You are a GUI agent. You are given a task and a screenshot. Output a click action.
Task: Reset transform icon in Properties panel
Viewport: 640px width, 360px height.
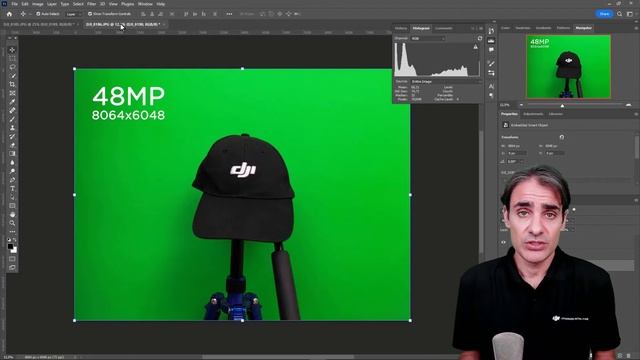[562, 137]
